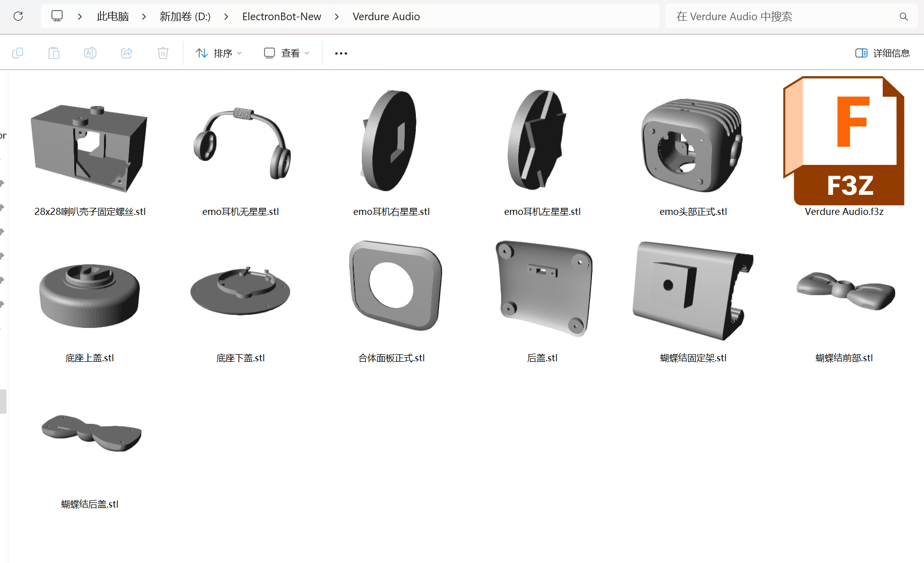Screen dimensions: 924x563
Task: Expand chevron after 此电脑 breadcrumb
Action: coord(144,17)
